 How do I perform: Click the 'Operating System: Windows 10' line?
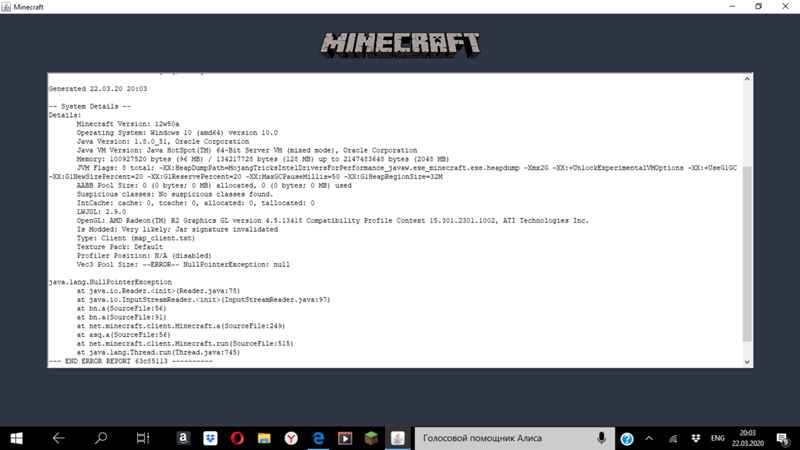tap(177, 133)
